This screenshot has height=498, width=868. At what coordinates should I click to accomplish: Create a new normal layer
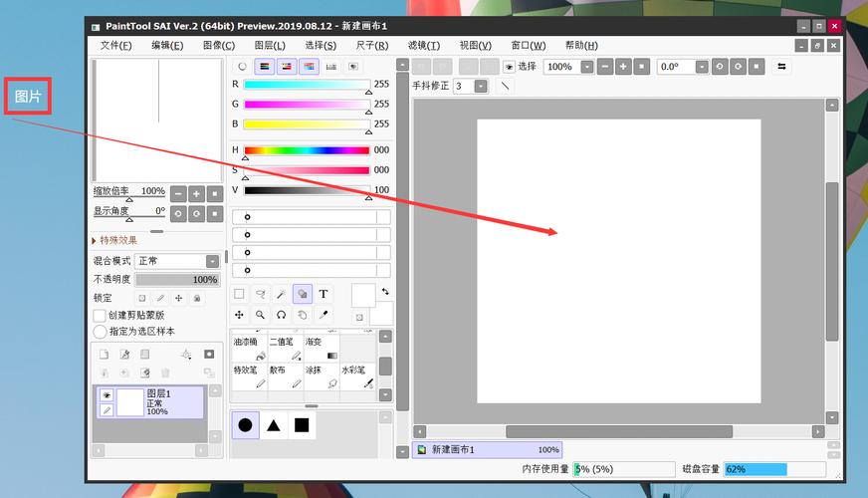tap(105, 355)
